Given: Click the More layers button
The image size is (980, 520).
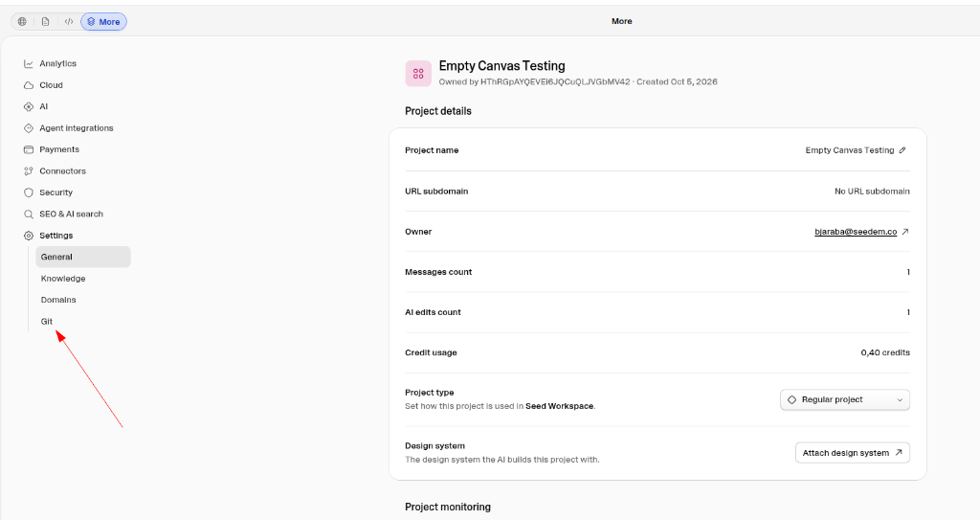Looking at the screenshot, I should (103, 21).
